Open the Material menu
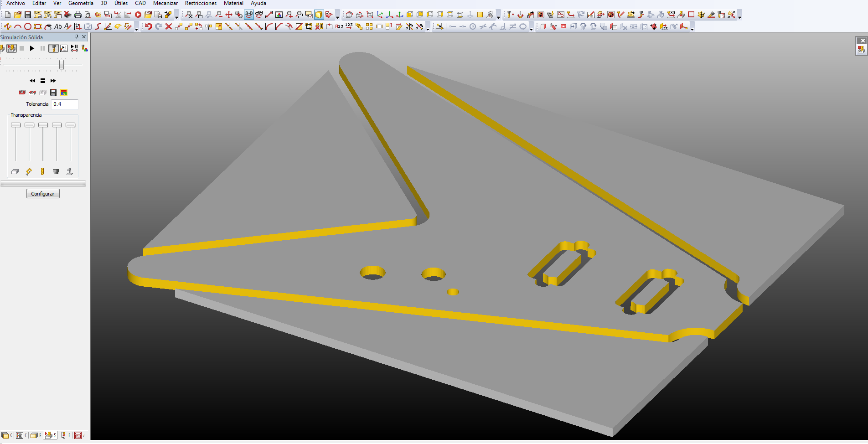Image resolution: width=868 pixels, height=444 pixels. 233,3
